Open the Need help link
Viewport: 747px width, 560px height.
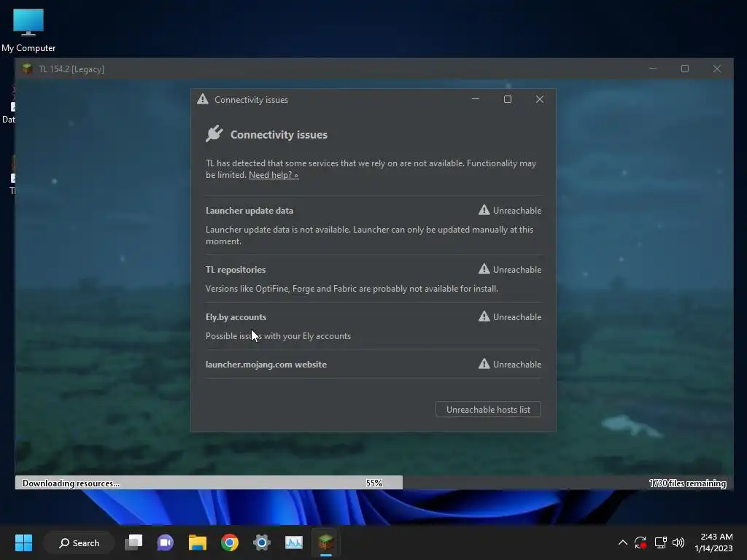[x=274, y=175]
